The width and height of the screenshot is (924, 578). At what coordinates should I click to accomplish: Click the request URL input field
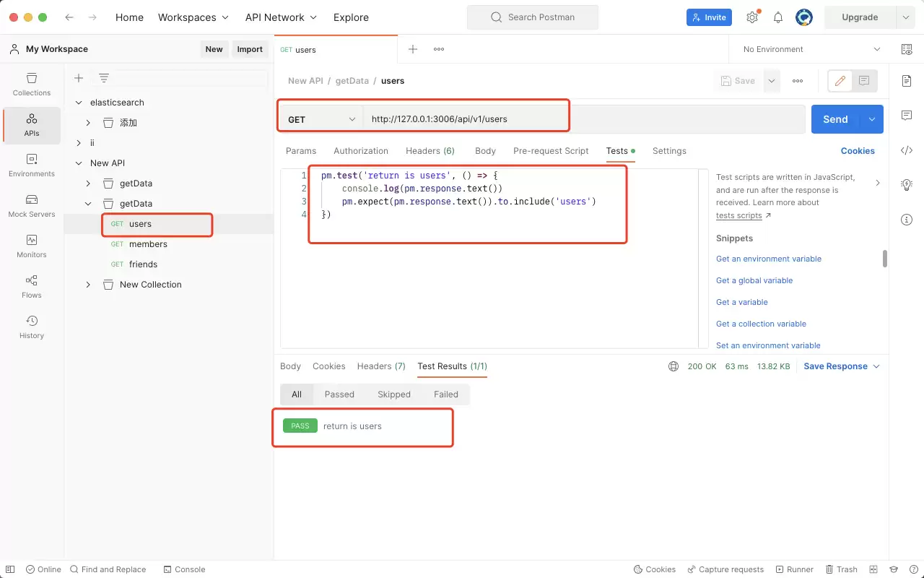(x=583, y=119)
